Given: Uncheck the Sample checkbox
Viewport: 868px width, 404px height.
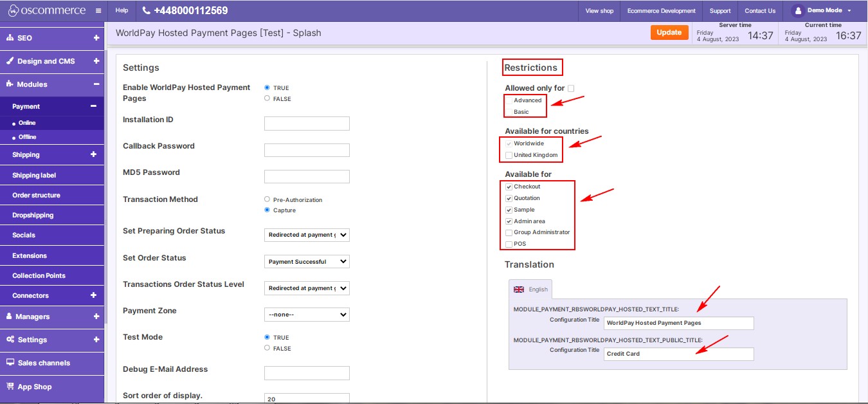Looking at the screenshot, I should (509, 210).
